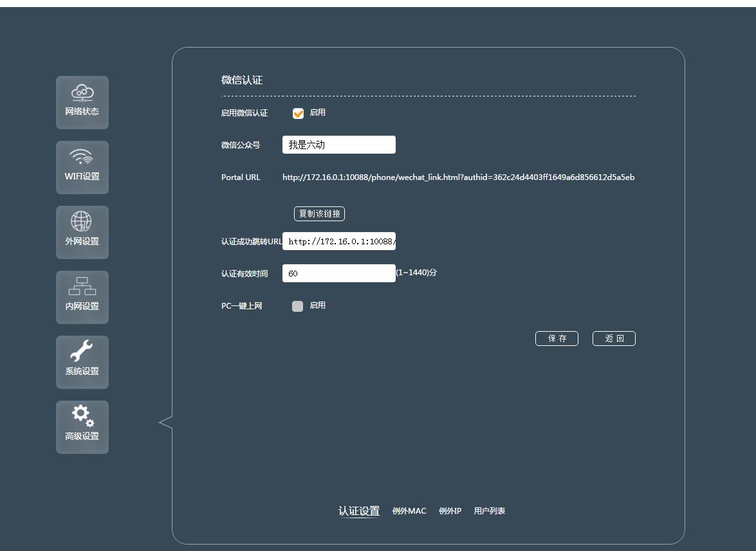The image size is (756, 551).
Task: Click the 认证有效时间 field showing 60
Action: pyautogui.click(x=338, y=273)
